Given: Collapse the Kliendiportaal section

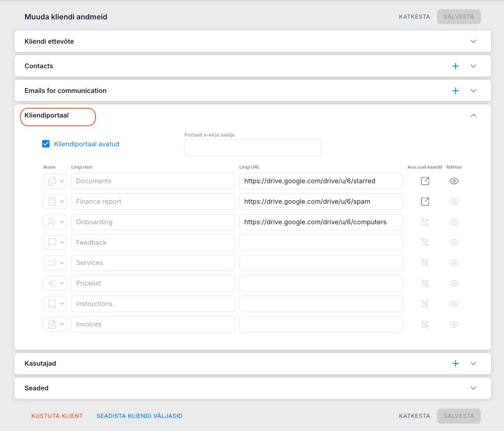Looking at the screenshot, I should tap(473, 116).
